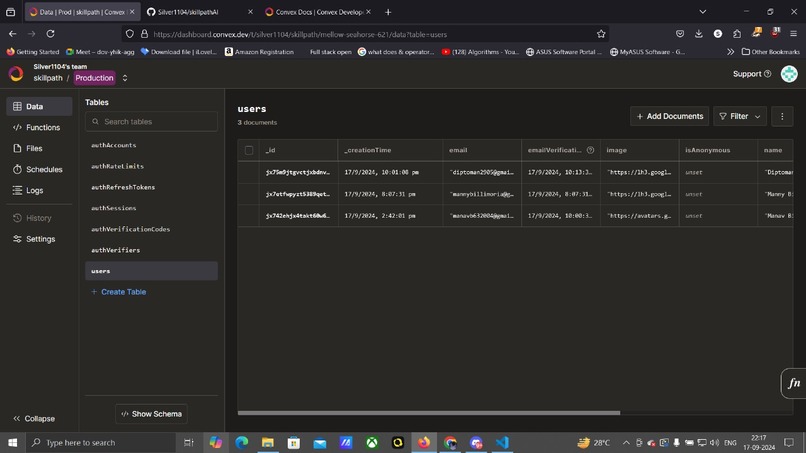Open the user avatar menu
The width and height of the screenshot is (806, 453).
[x=789, y=74]
